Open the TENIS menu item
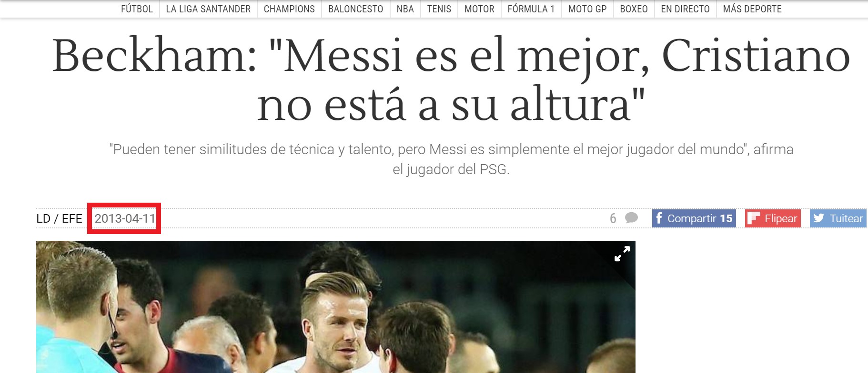The image size is (868, 373). click(439, 9)
